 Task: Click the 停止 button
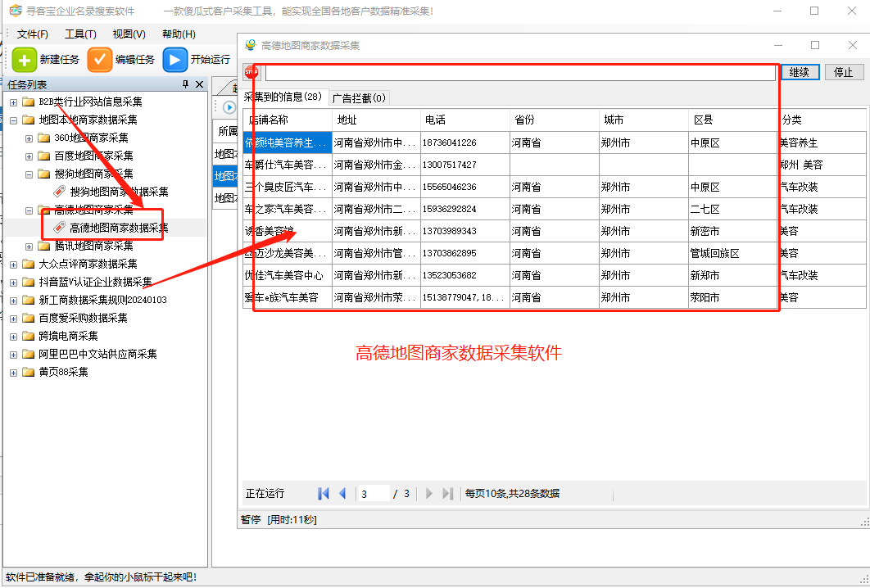click(x=843, y=72)
